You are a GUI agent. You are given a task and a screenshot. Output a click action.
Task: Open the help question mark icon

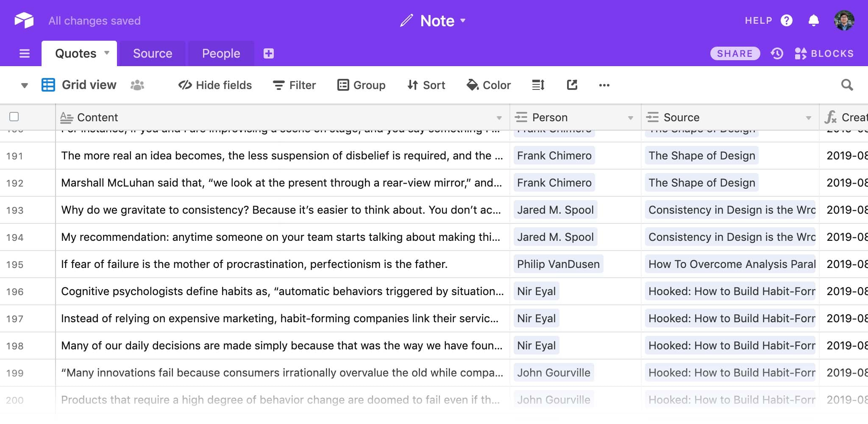787,20
